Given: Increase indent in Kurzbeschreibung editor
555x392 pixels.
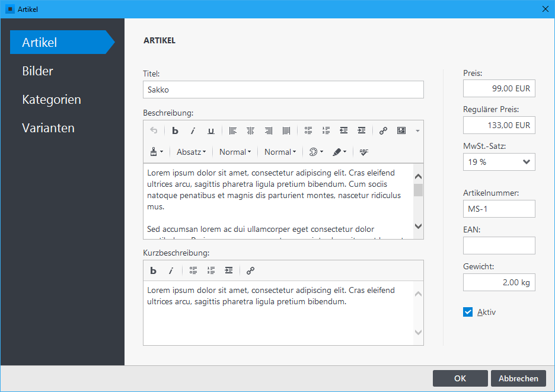Looking at the screenshot, I should pyautogui.click(x=229, y=270).
